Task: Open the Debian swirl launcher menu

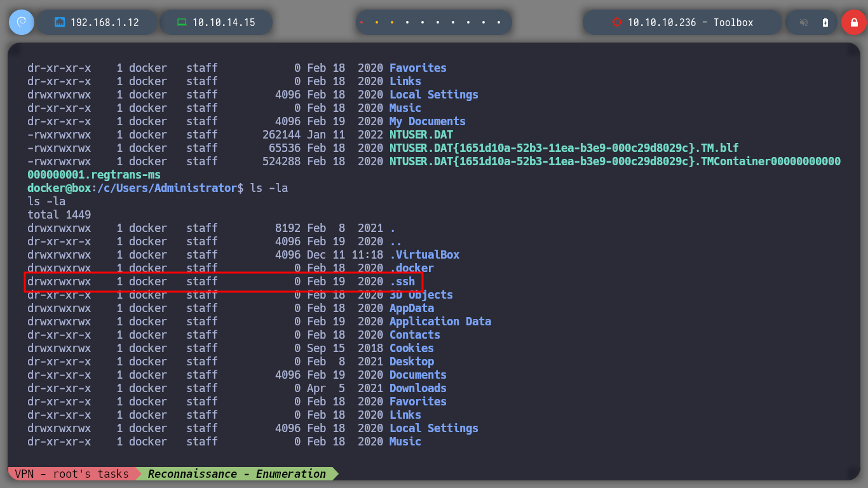Action: (x=21, y=22)
